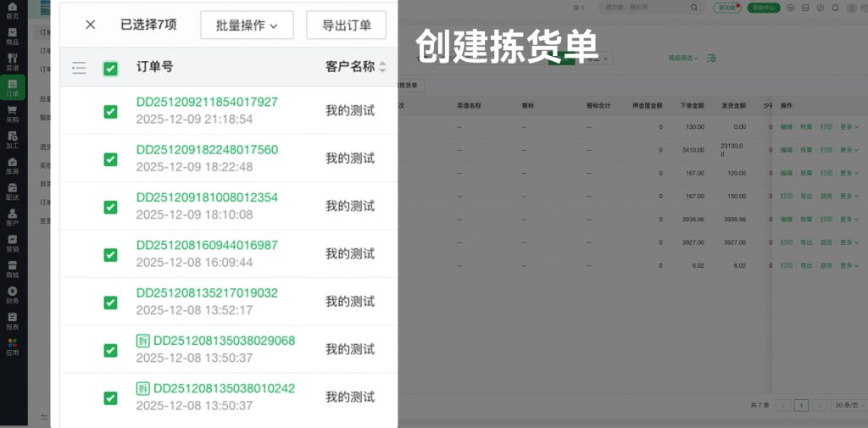
Task: Expand the 高级筛选 advanced filter
Action: (683, 58)
